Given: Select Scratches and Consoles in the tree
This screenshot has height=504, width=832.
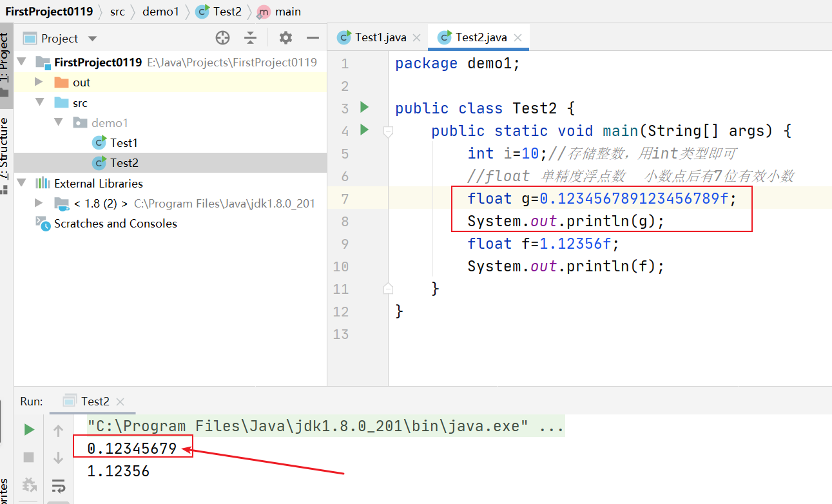Looking at the screenshot, I should click(x=115, y=223).
